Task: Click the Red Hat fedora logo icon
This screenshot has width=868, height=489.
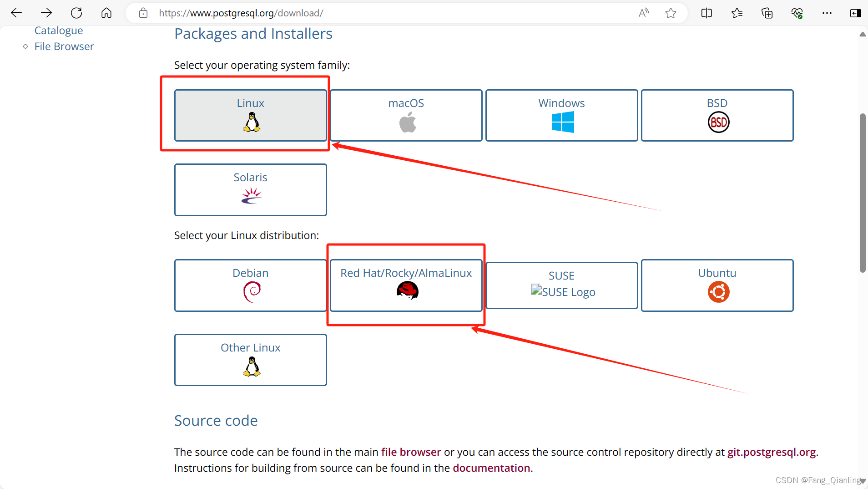Action: point(408,290)
